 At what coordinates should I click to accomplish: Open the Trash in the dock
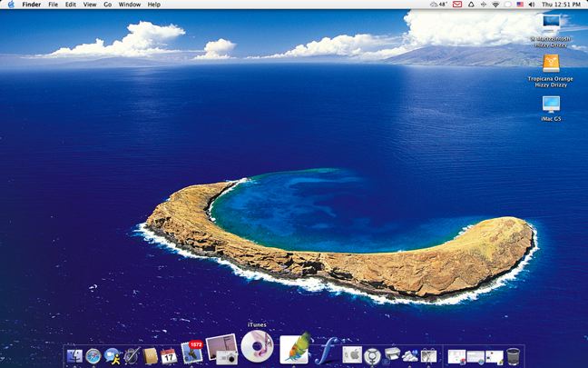[513, 356]
